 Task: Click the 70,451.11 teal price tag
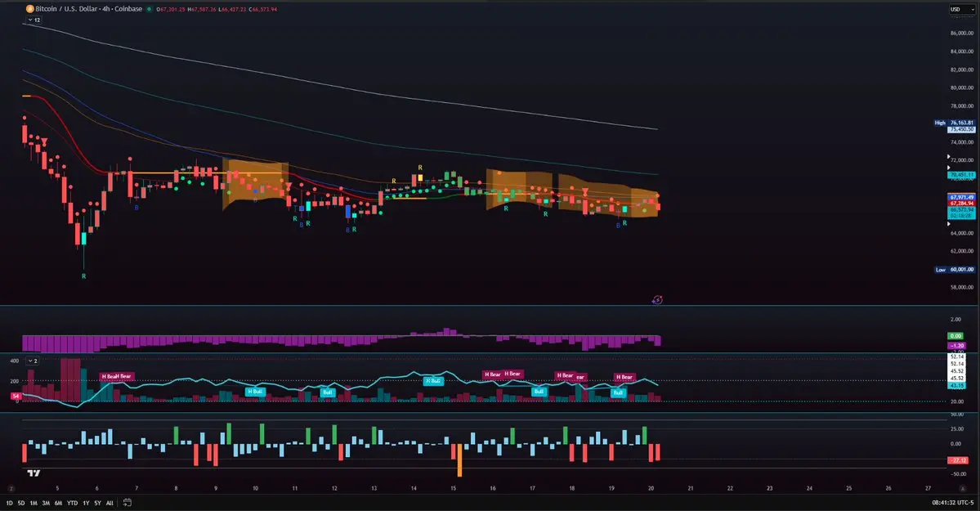tap(961, 175)
